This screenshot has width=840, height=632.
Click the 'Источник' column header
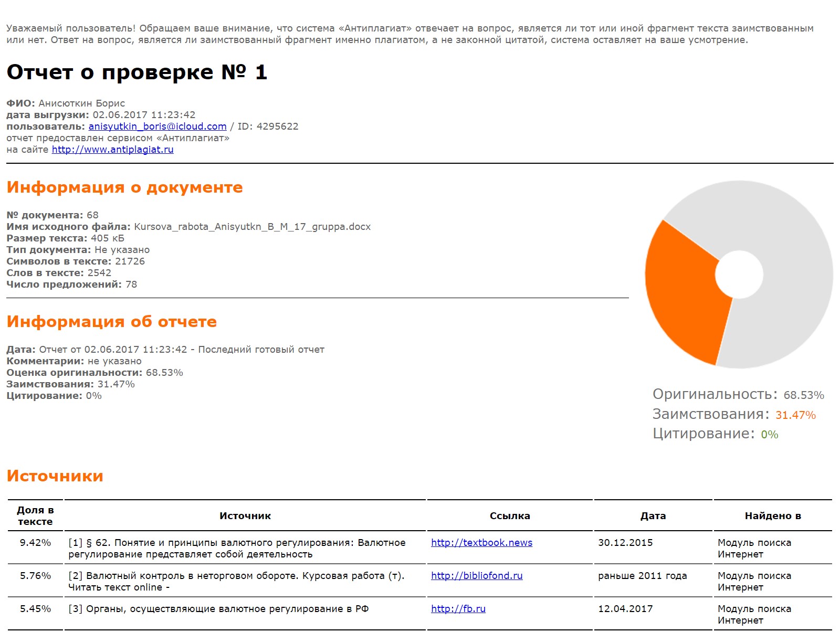coord(245,516)
